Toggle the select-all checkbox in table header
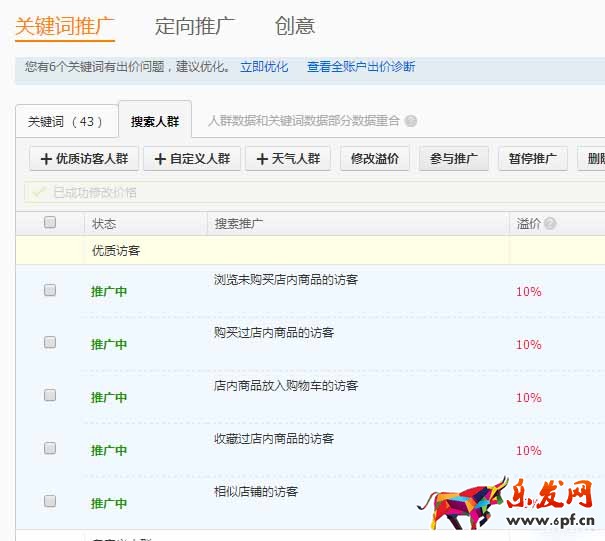 coord(50,223)
